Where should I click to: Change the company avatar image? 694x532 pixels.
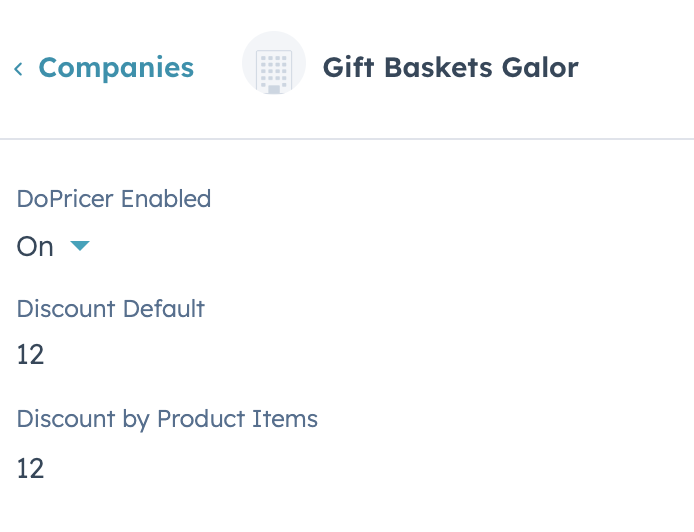(274, 63)
